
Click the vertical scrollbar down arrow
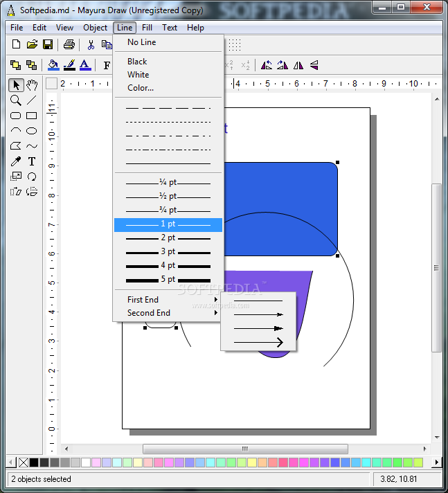click(437, 438)
